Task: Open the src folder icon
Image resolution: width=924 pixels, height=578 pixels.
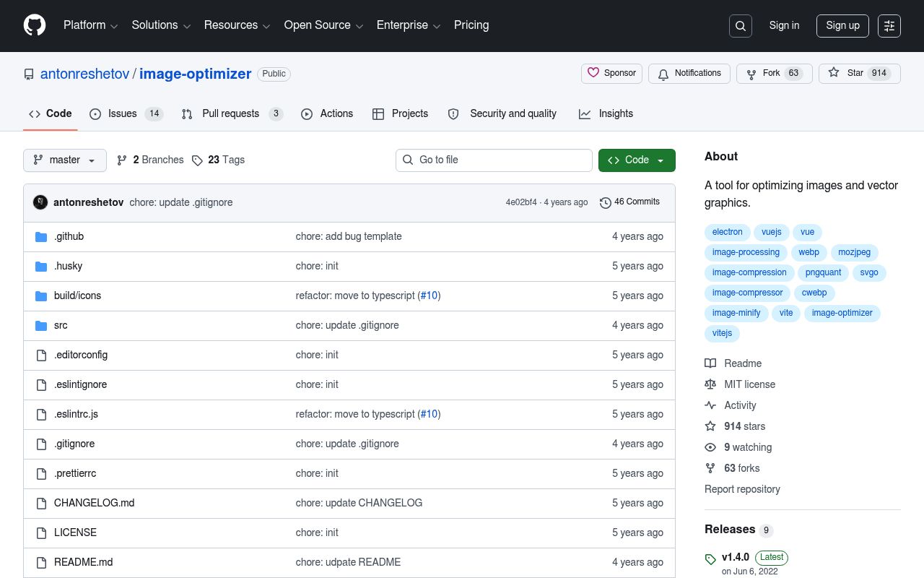Action: [41, 326]
